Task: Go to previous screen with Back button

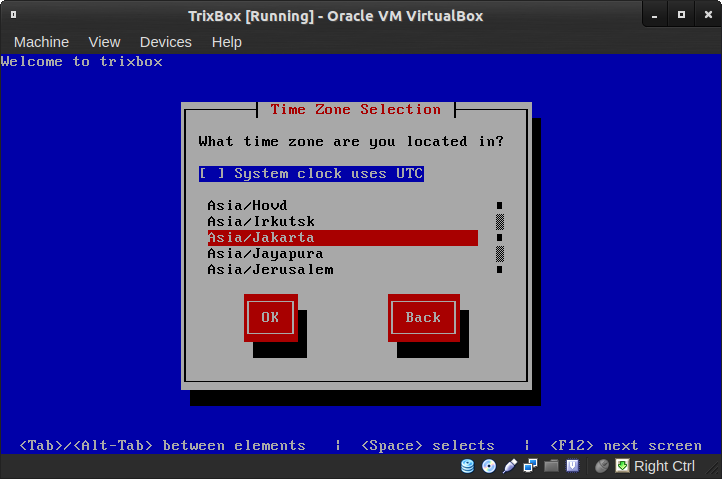Action: [x=424, y=317]
